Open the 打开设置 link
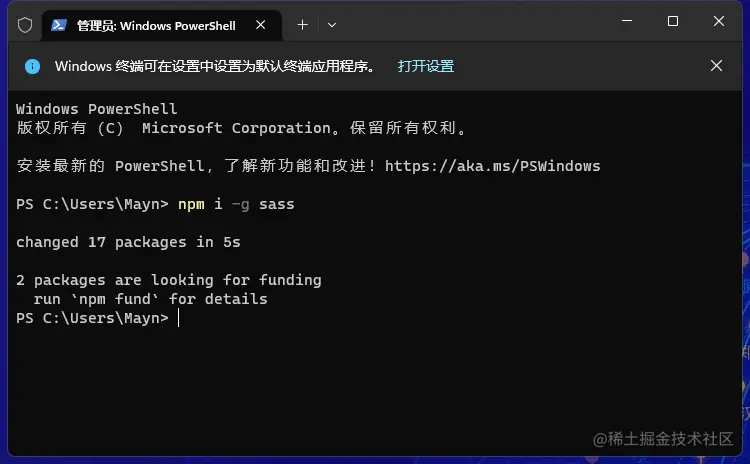Screen dimensions: 750x464 [426, 66]
